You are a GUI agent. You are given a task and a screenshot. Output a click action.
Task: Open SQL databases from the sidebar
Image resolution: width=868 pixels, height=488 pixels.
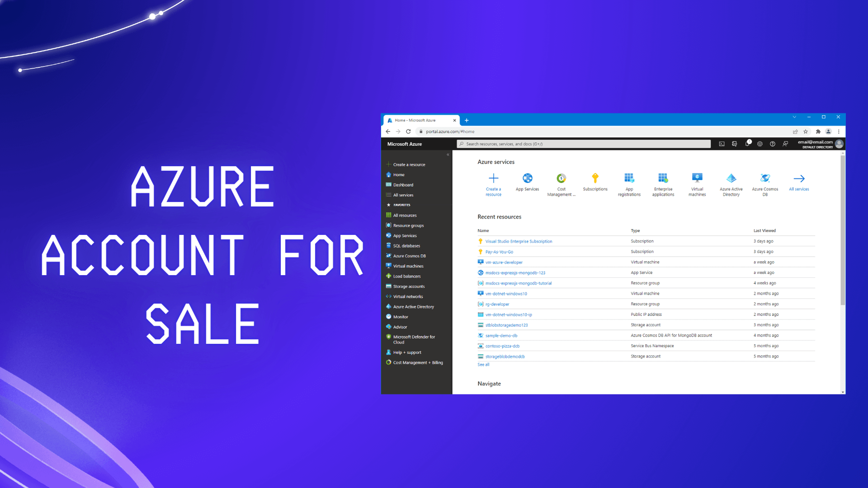coord(406,245)
